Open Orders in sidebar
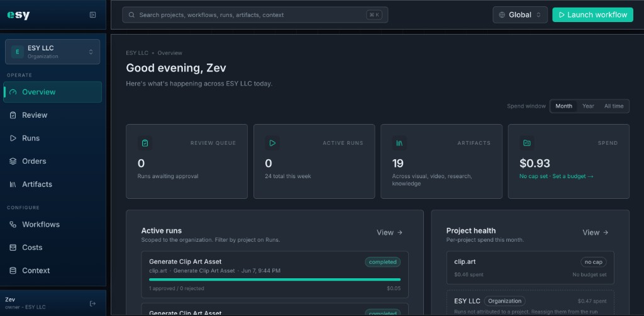 click(53, 161)
